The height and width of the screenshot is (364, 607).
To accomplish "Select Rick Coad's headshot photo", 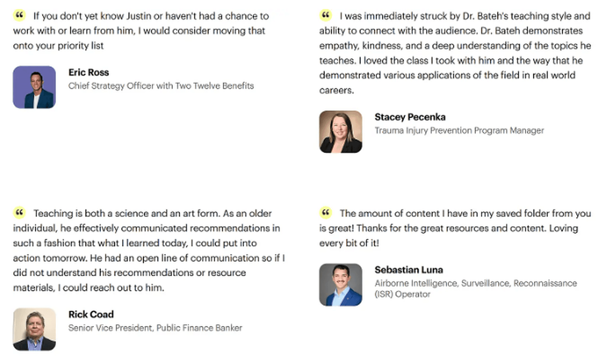I will click(x=34, y=329).
